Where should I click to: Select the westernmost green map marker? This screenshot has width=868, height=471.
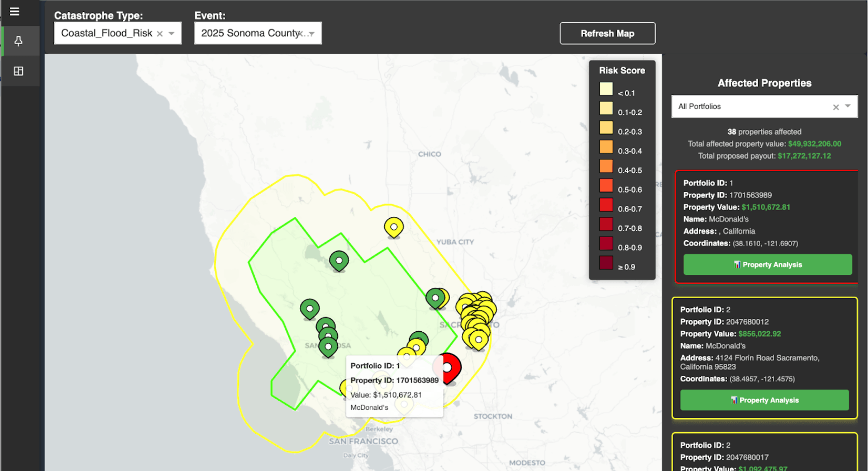(x=310, y=309)
